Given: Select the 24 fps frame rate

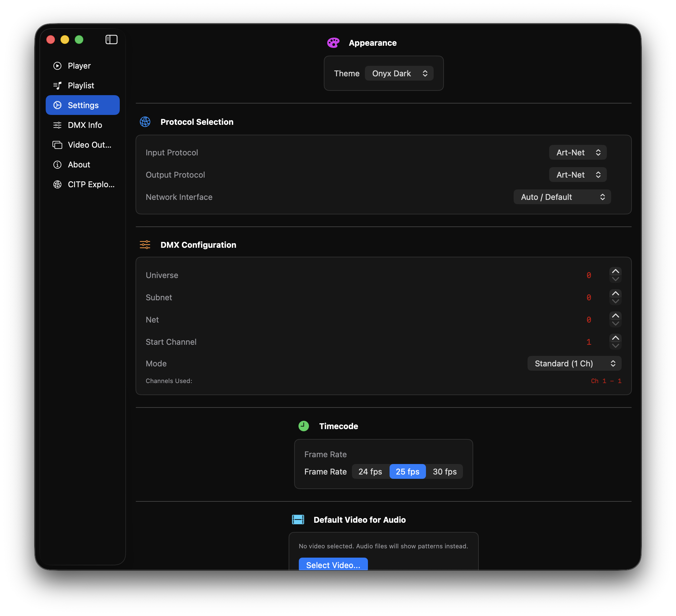Looking at the screenshot, I should click(370, 472).
